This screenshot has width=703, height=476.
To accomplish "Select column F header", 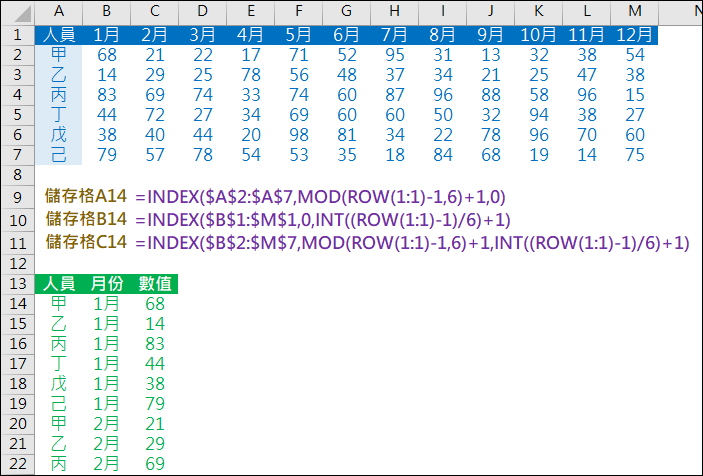I will tap(299, 12).
